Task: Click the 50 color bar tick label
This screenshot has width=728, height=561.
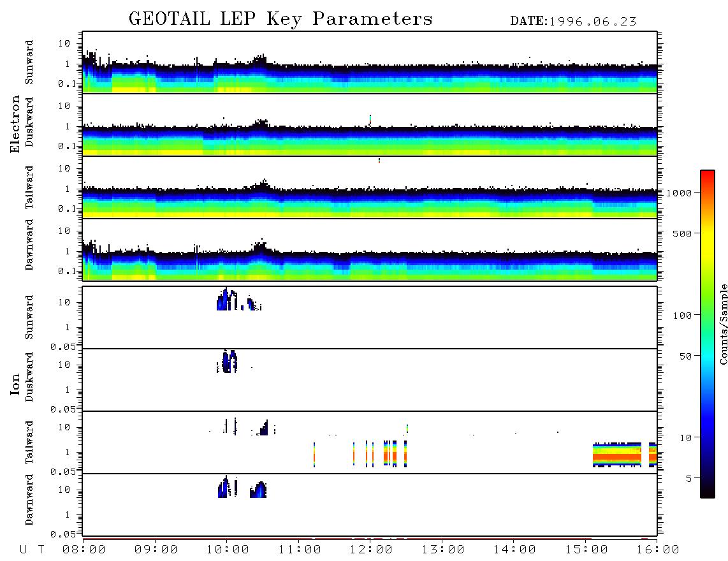Action: pos(686,356)
